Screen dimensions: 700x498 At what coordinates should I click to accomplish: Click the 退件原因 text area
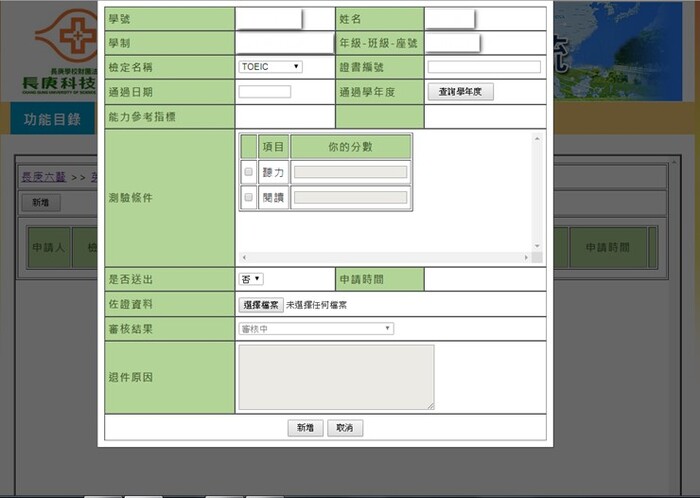point(336,377)
